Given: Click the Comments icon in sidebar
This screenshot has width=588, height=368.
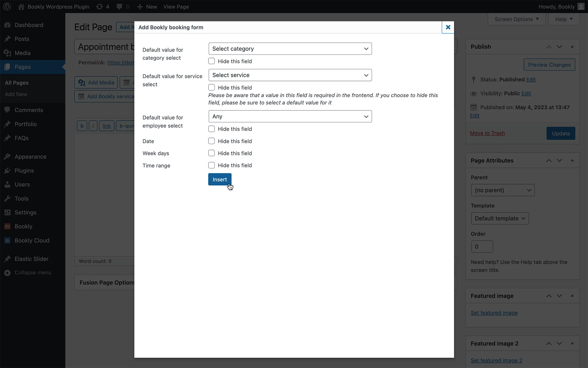Looking at the screenshot, I should click(x=8, y=110).
